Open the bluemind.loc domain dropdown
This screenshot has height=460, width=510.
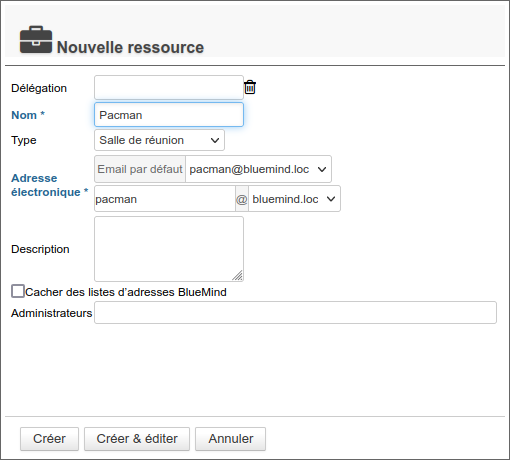[x=294, y=199]
